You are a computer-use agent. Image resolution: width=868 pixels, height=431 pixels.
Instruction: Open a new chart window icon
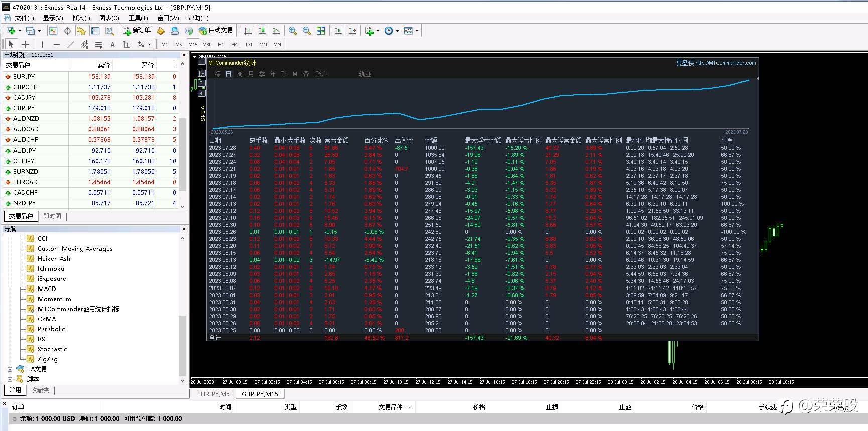point(11,31)
